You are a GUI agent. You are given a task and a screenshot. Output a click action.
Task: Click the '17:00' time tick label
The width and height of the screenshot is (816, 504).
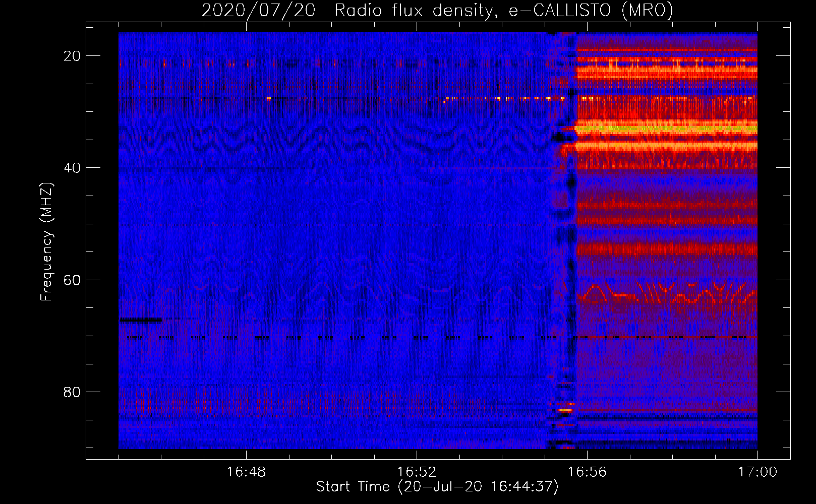click(x=757, y=472)
